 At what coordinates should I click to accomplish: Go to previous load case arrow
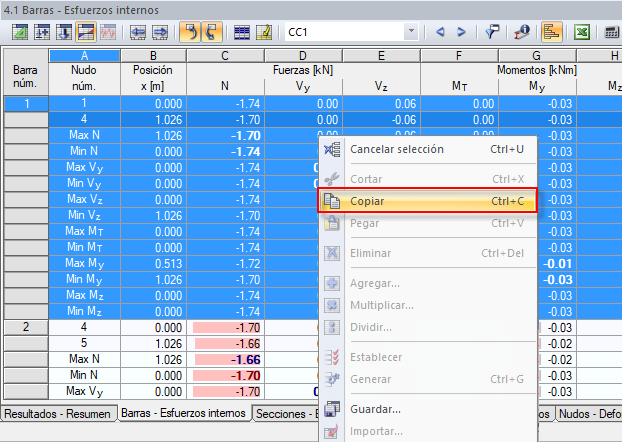[440, 32]
